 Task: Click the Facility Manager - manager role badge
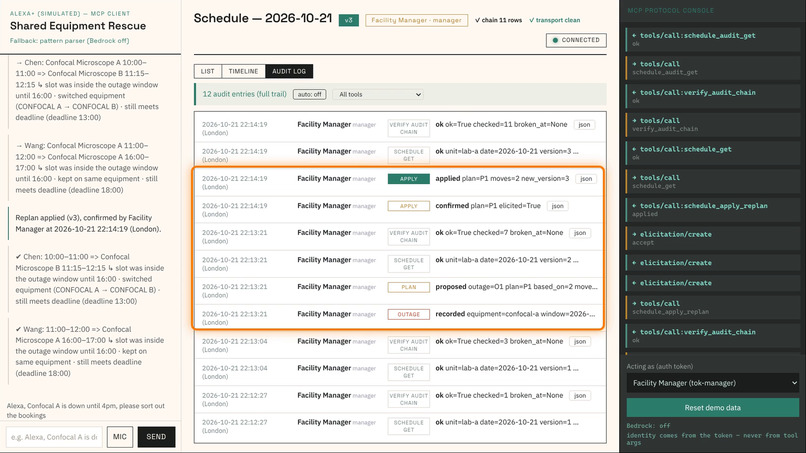coord(416,20)
